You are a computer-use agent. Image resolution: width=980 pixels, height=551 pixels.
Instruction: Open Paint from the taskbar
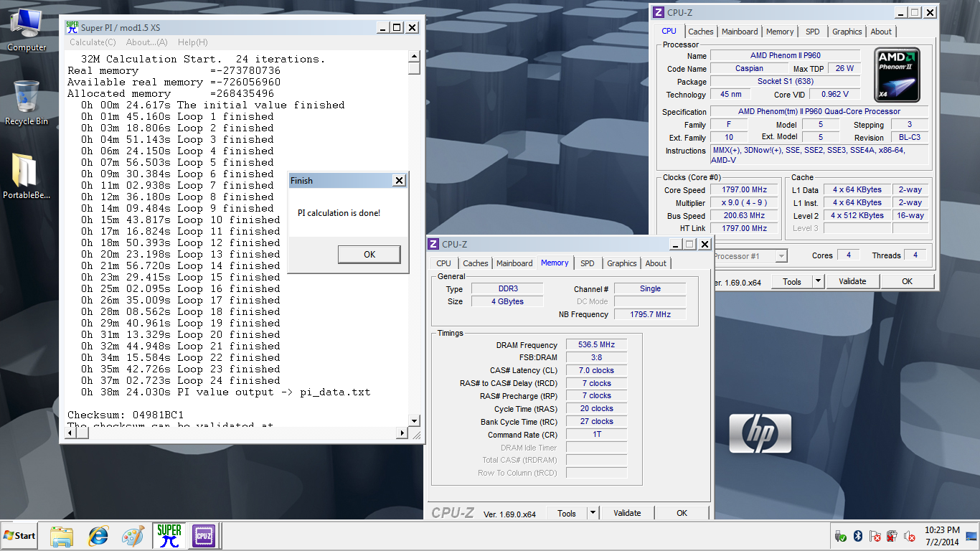pos(133,536)
